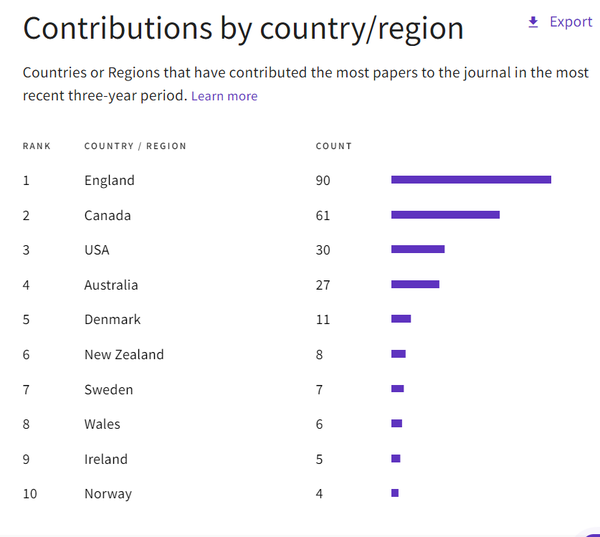Open the Learn more link
The width and height of the screenshot is (600, 537).
point(224,96)
